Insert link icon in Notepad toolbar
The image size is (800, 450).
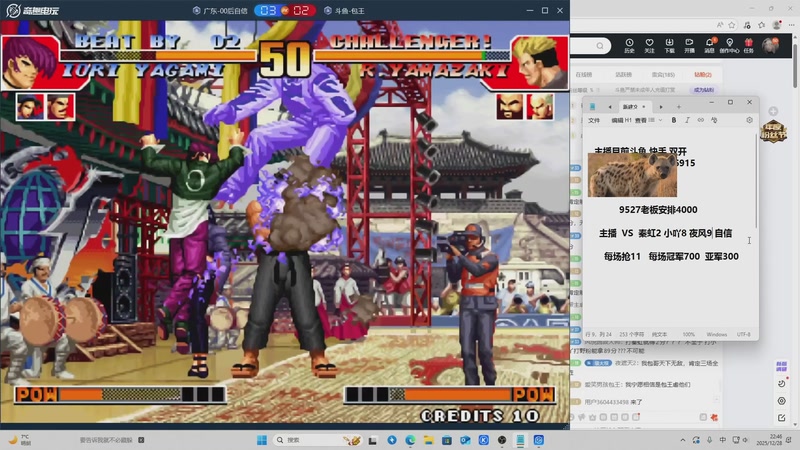pyautogui.click(x=701, y=120)
